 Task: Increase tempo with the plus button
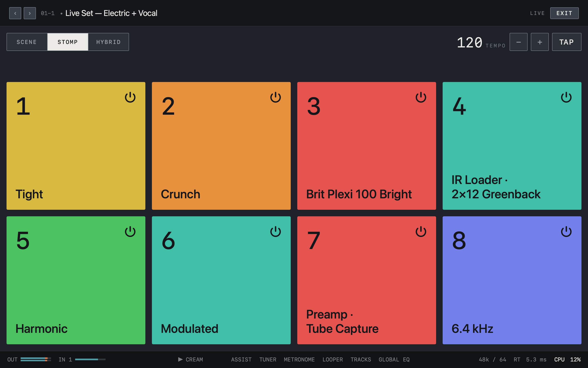(540, 42)
